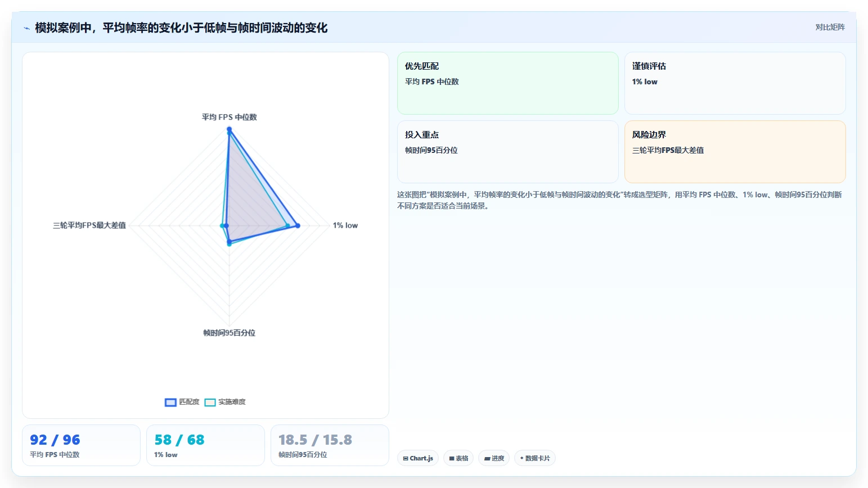Open the 风险边界 card
868x488 pixels.
point(735,152)
